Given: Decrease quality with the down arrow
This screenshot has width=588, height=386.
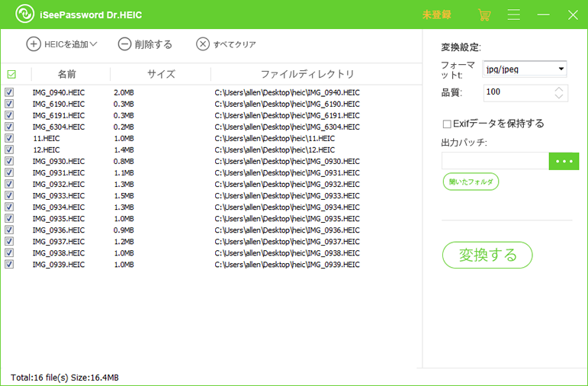Looking at the screenshot, I should (559, 96).
